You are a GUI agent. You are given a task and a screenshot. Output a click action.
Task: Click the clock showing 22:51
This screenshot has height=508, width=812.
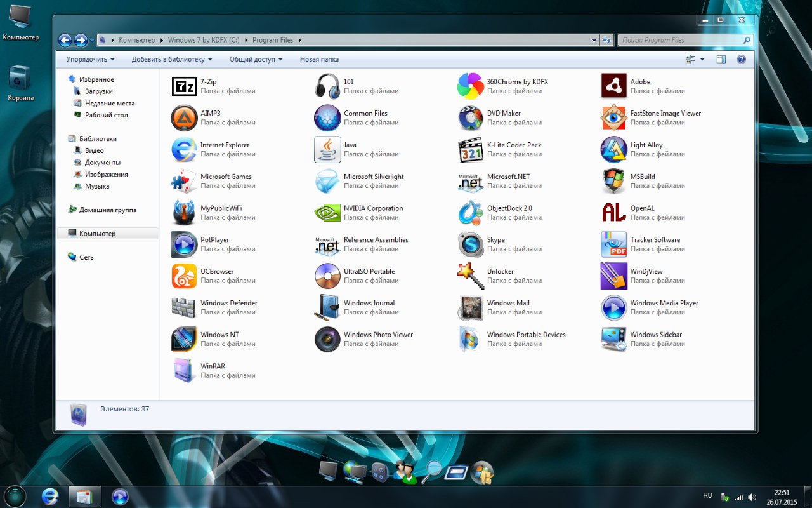[782, 493]
